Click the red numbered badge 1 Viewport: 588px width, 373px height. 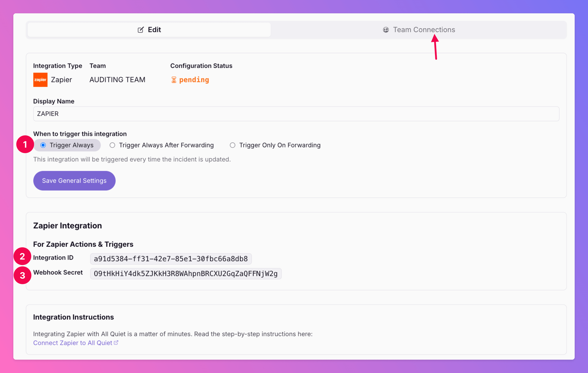[25, 145]
